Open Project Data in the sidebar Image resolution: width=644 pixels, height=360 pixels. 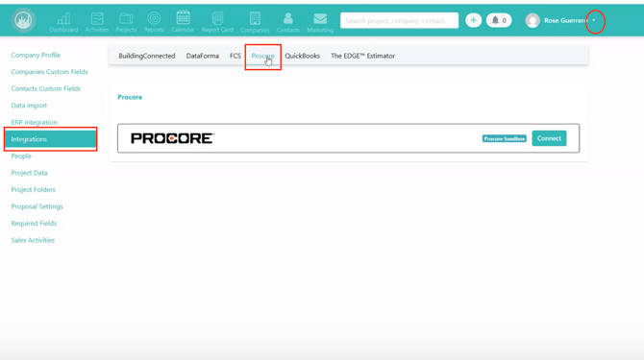pyautogui.click(x=29, y=173)
